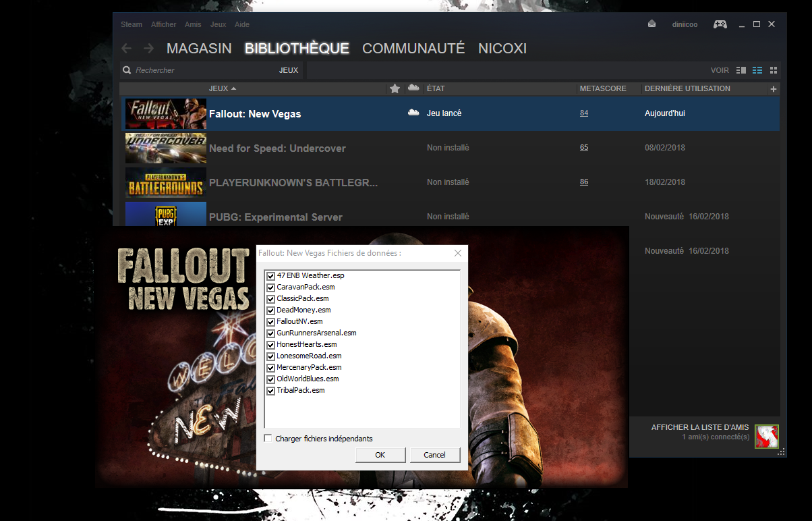The height and width of the screenshot is (521, 812).
Task: Sort by DERNIÈRE UTILISATION column header
Action: 687,88
